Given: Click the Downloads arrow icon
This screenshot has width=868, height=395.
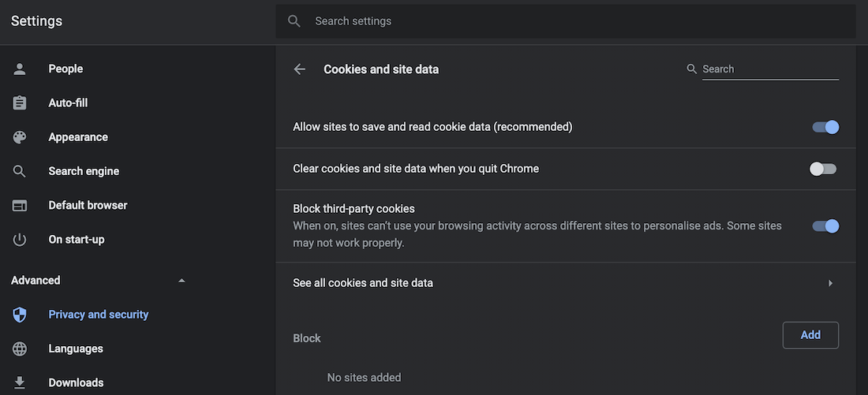Looking at the screenshot, I should click(x=20, y=382).
